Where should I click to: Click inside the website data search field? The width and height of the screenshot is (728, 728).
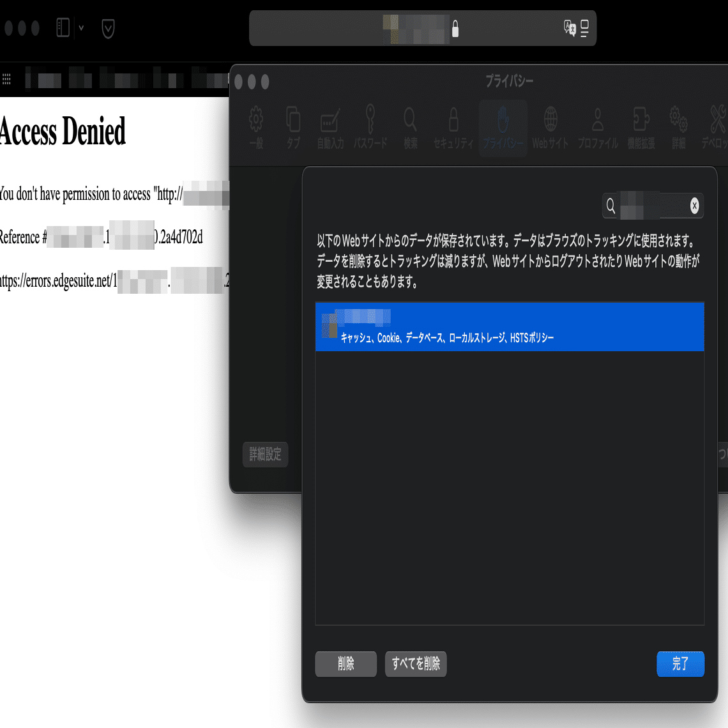point(652,205)
